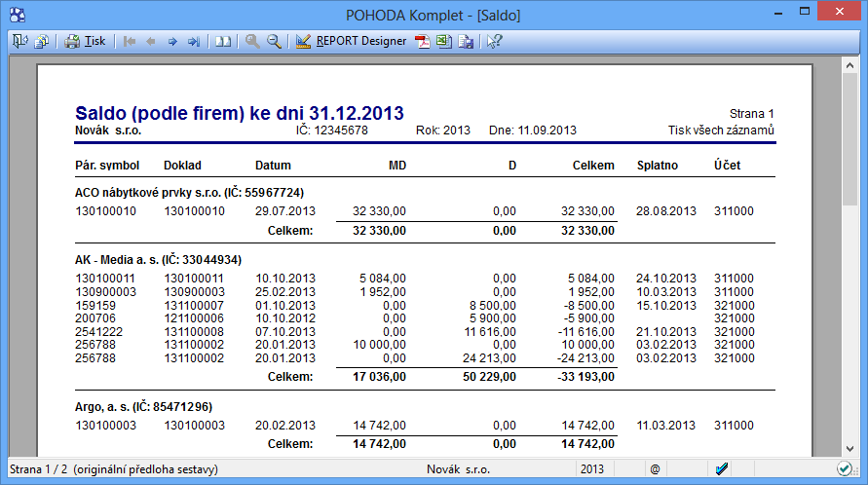Click the green check circle status icon
Image resolution: width=868 pixels, height=485 pixels.
click(x=845, y=469)
